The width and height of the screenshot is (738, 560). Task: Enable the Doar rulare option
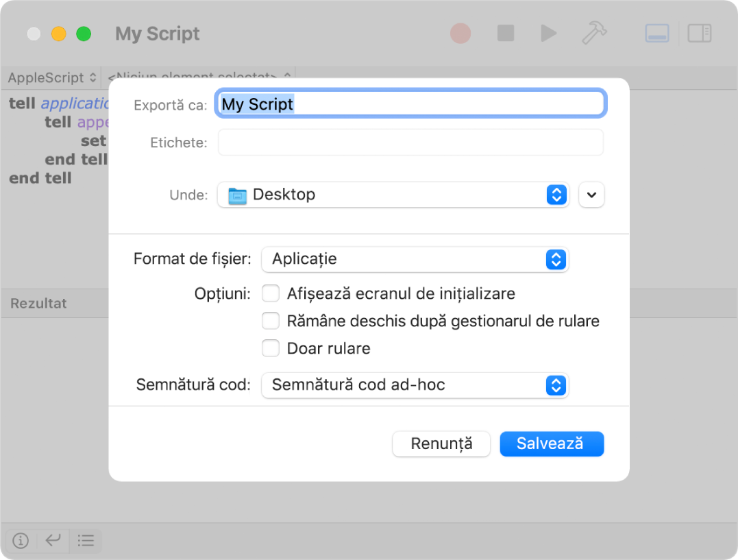tap(271, 348)
